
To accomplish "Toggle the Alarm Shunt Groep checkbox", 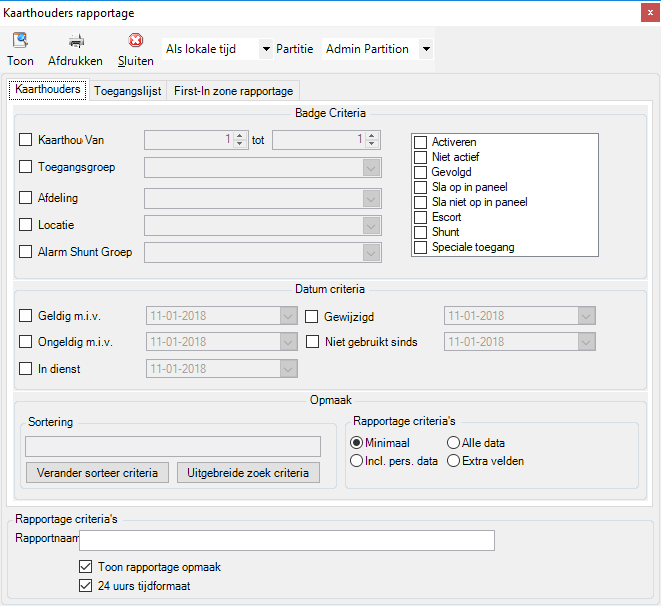I will (x=26, y=252).
